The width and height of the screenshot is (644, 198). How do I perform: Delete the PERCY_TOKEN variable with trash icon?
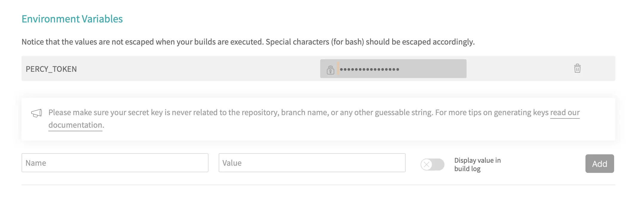point(577,68)
